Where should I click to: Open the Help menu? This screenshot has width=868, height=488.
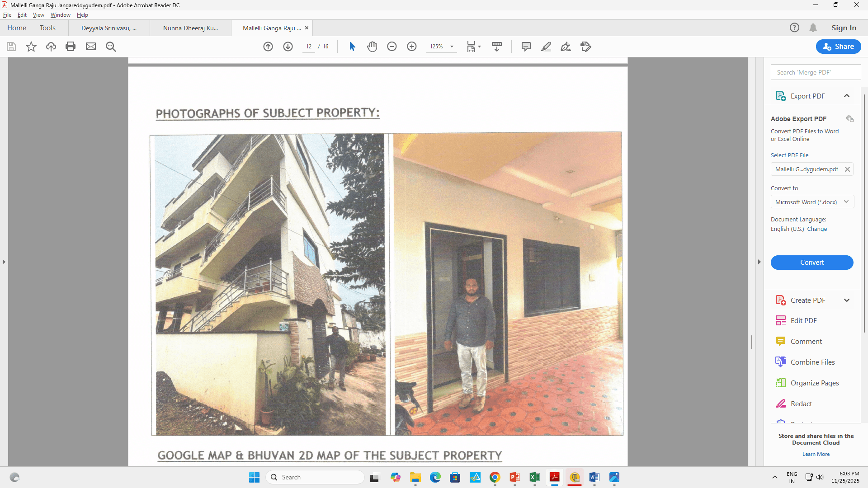(x=82, y=15)
